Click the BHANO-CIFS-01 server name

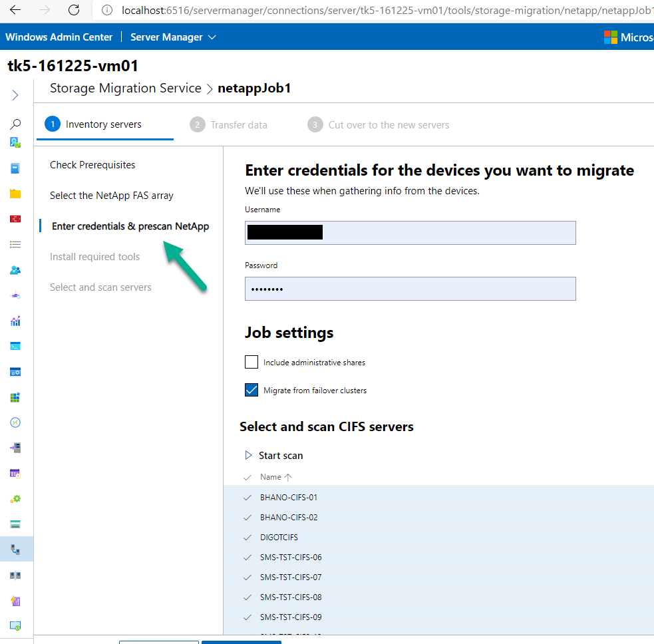click(289, 497)
